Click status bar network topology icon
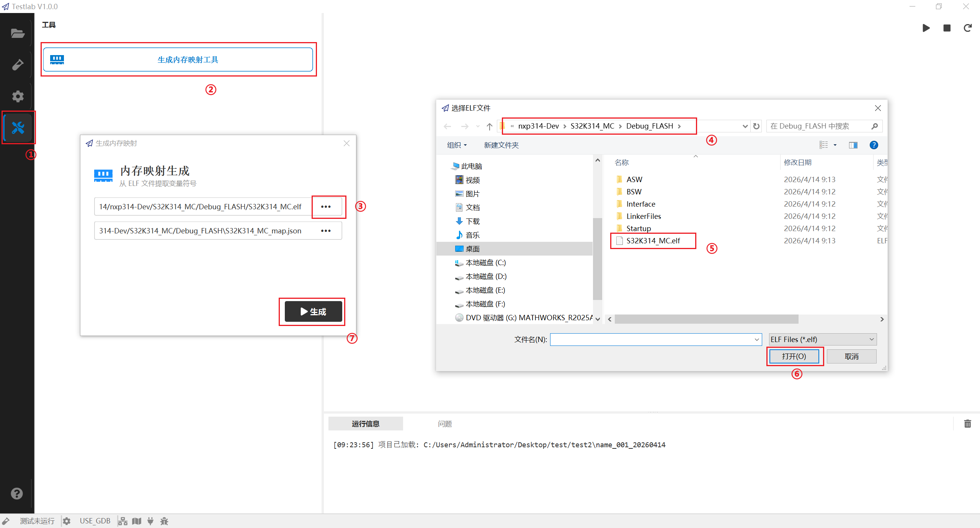 tap(123, 521)
